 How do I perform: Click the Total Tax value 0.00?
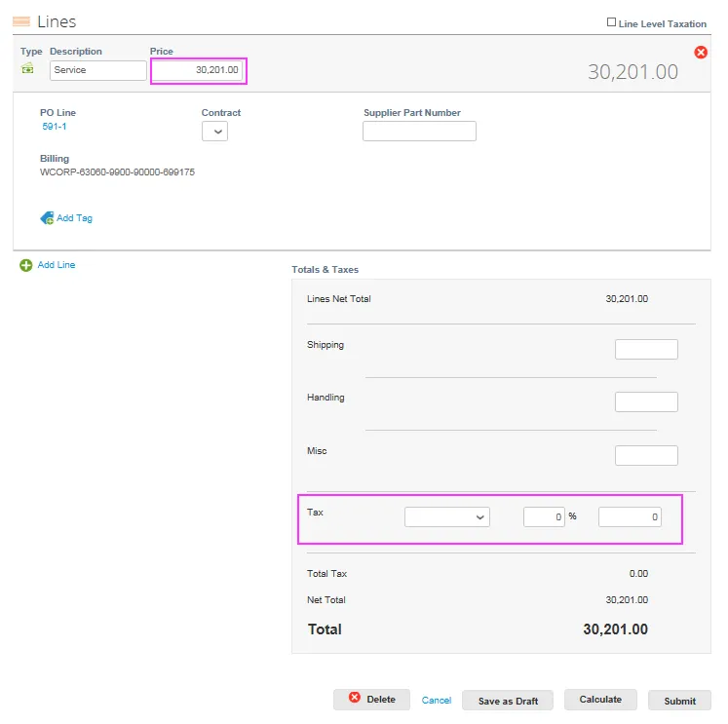(x=638, y=574)
